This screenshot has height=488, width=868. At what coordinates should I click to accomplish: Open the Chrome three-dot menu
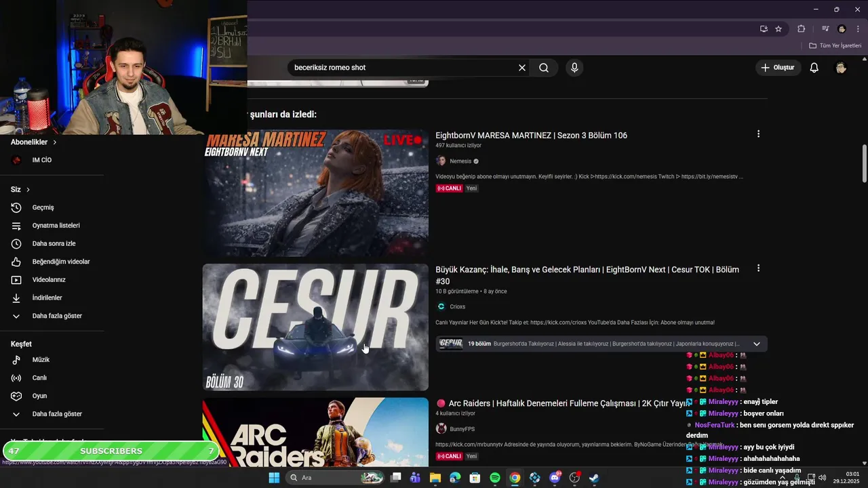(x=858, y=28)
